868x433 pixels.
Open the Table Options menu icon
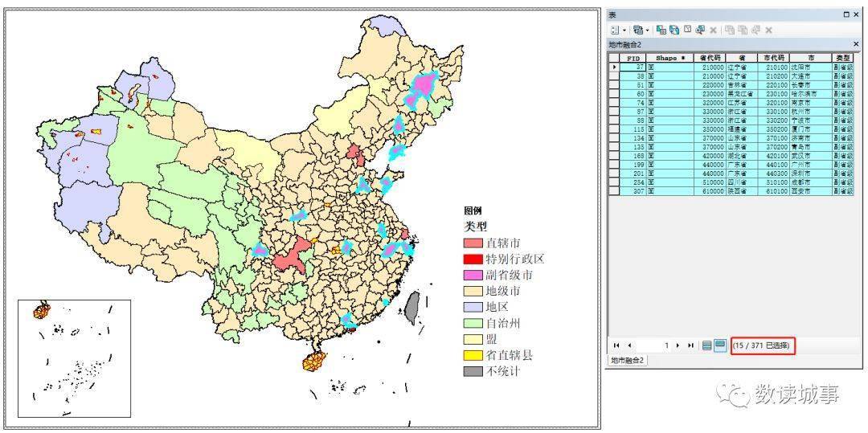(615, 30)
